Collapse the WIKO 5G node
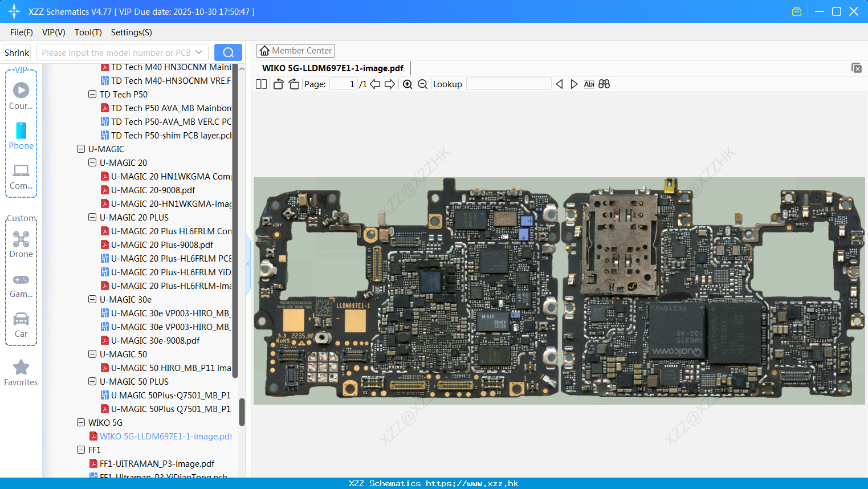The width and height of the screenshot is (868, 489). click(x=81, y=423)
